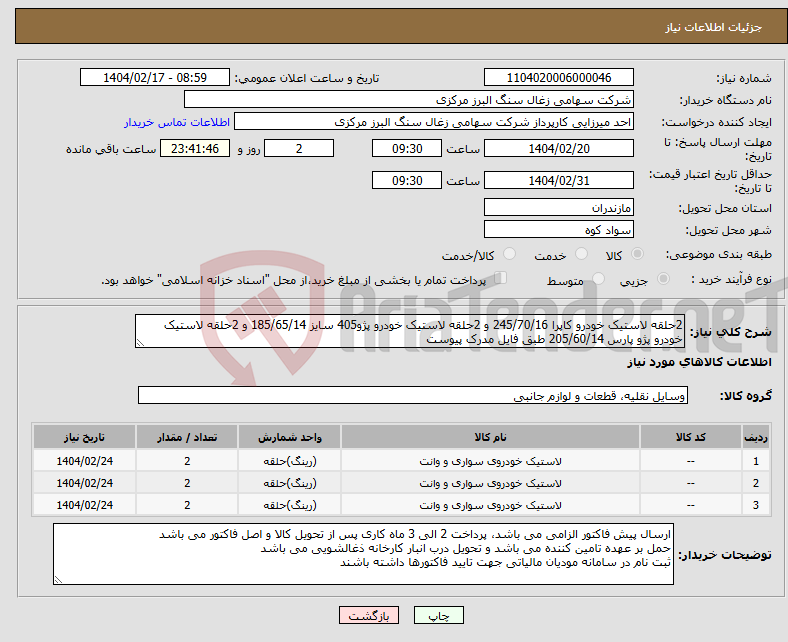Click the price validity time 09:30 field
The image size is (788, 642).
407,180
